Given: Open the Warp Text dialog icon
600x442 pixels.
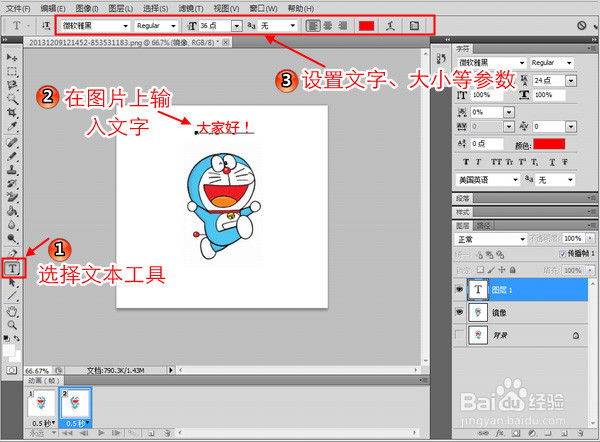Looking at the screenshot, I should click(390, 26).
